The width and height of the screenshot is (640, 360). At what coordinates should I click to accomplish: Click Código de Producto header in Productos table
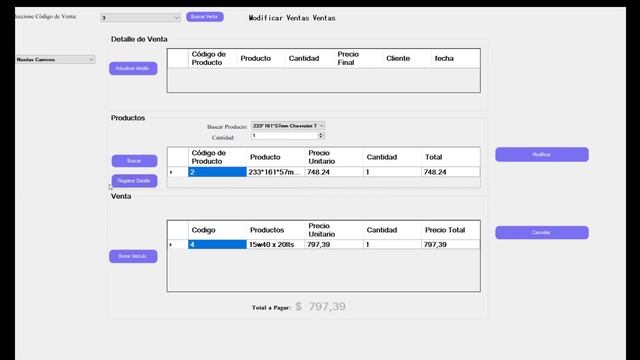[x=217, y=157]
